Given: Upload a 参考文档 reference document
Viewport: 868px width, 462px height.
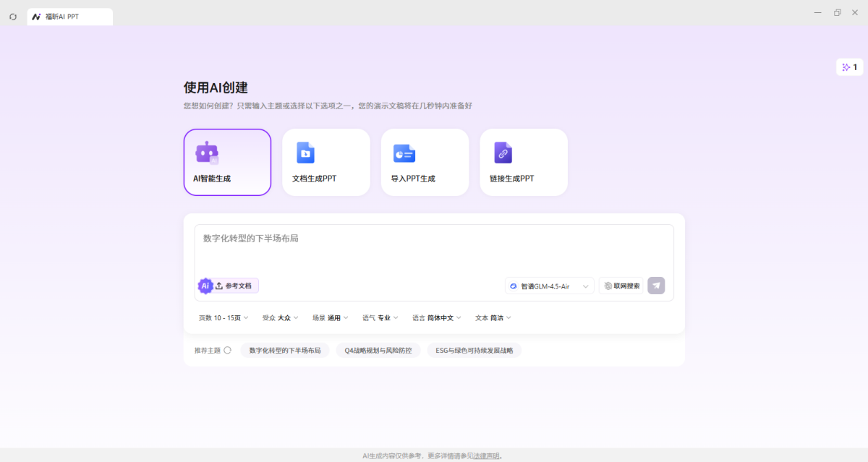Looking at the screenshot, I should (235, 286).
